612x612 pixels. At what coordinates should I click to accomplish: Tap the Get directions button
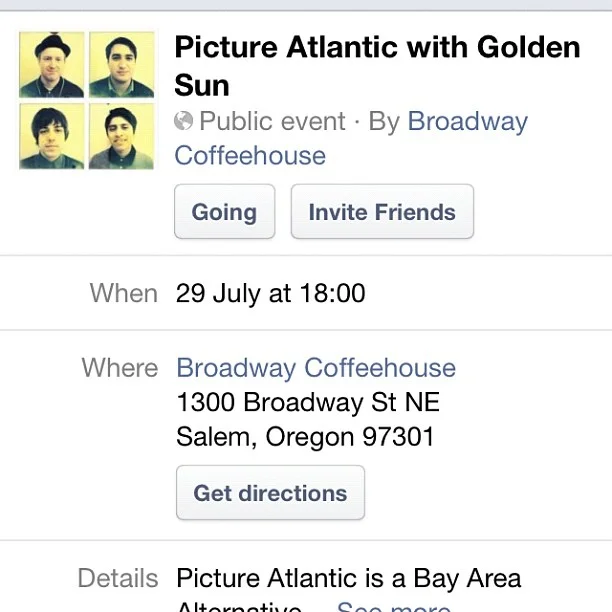click(270, 493)
